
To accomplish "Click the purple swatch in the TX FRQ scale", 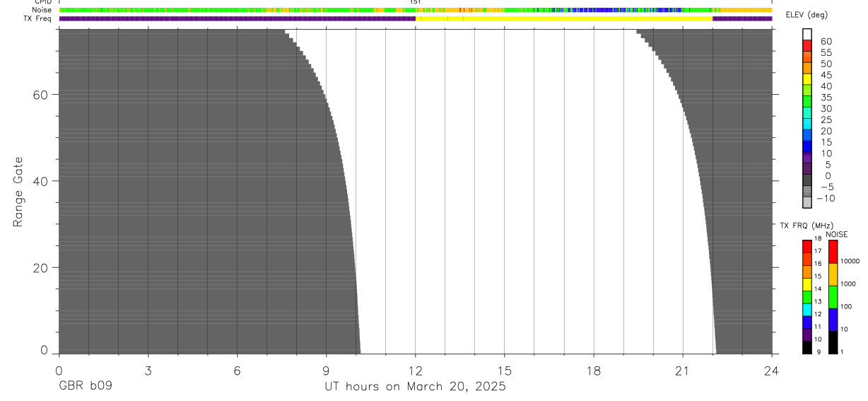I will tap(807, 335).
